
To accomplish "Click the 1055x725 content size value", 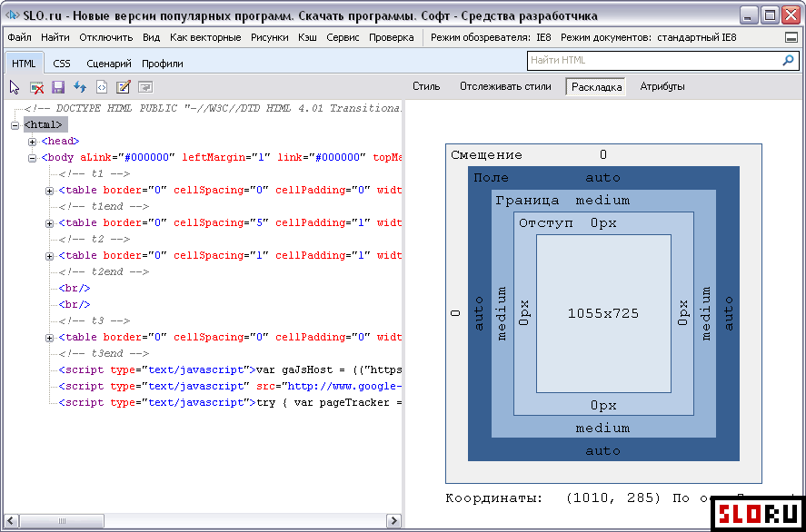I will point(603,314).
